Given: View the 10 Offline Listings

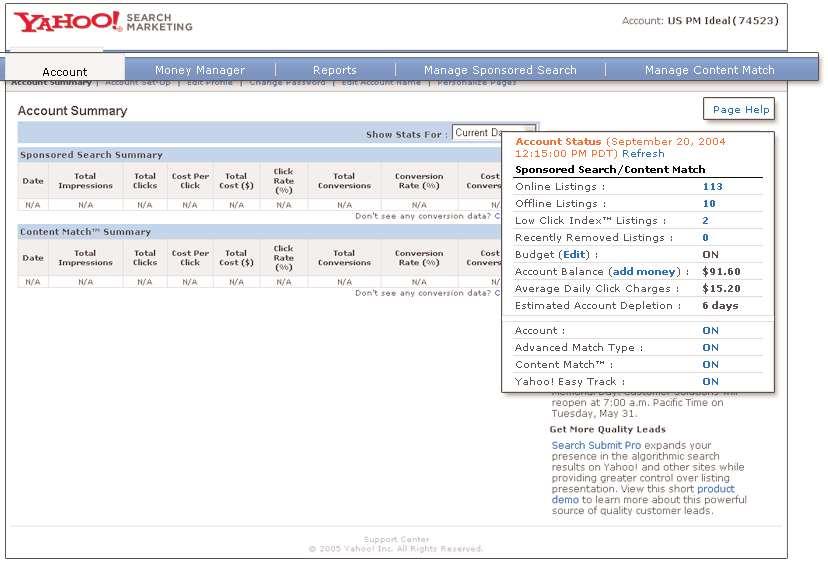Looking at the screenshot, I should (709, 204).
